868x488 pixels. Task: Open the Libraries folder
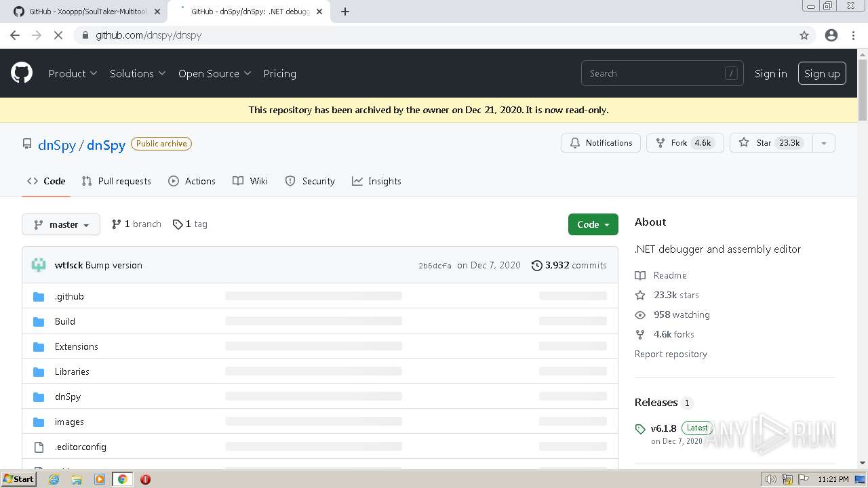pyautogui.click(x=72, y=371)
